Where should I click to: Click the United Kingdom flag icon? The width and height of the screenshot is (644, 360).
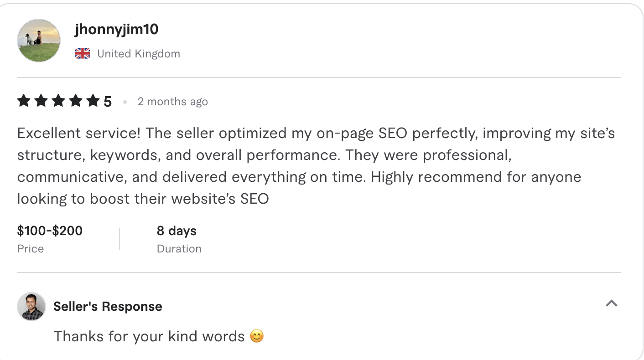pos(83,53)
